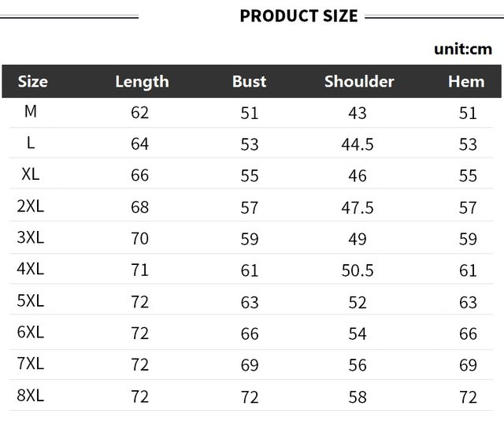The width and height of the screenshot is (504, 421).
Task: Click the Shoulder column header
Action: [x=359, y=81]
